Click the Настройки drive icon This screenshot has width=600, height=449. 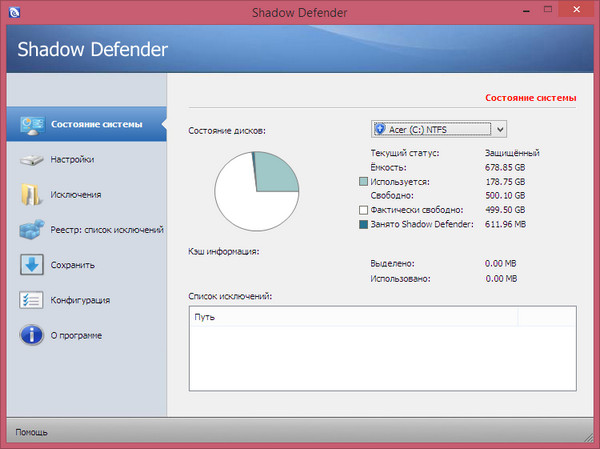point(31,160)
